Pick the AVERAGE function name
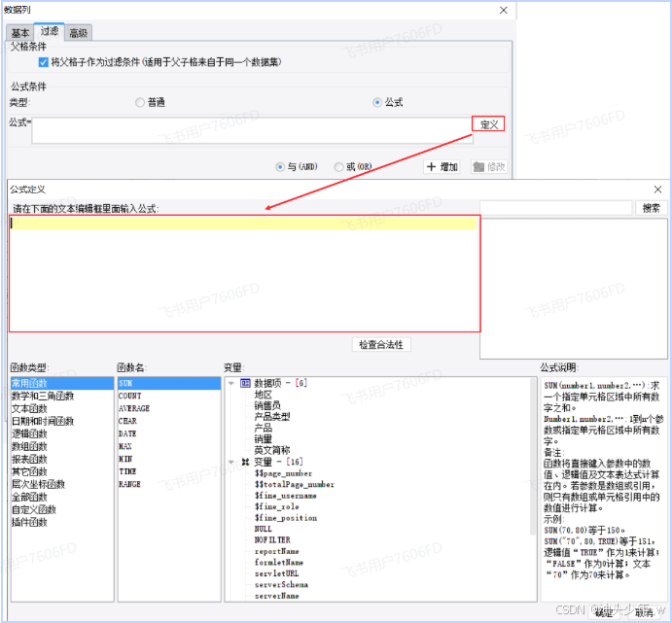This screenshot has height=623, width=672. (x=169, y=408)
